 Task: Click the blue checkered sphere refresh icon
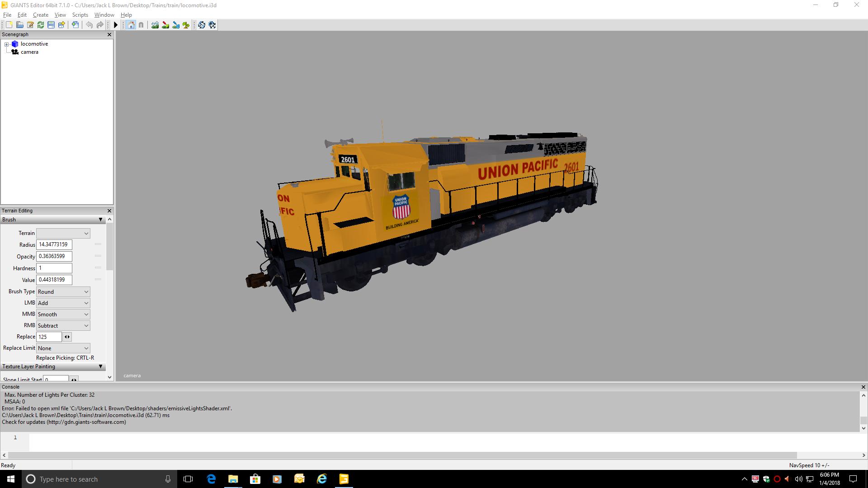pyautogui.click(x=202, y=25)
